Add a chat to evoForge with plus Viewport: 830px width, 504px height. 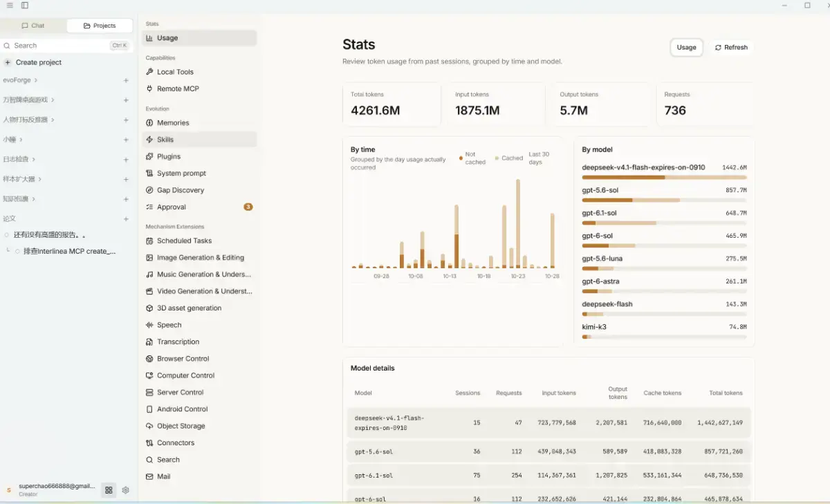tap(126, 80)
